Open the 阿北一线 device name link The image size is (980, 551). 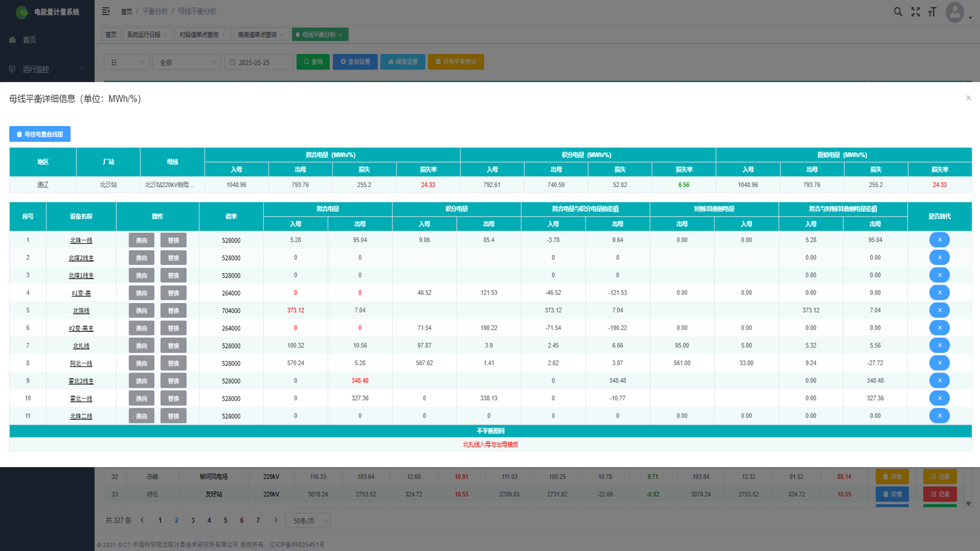tap(81, 364)
